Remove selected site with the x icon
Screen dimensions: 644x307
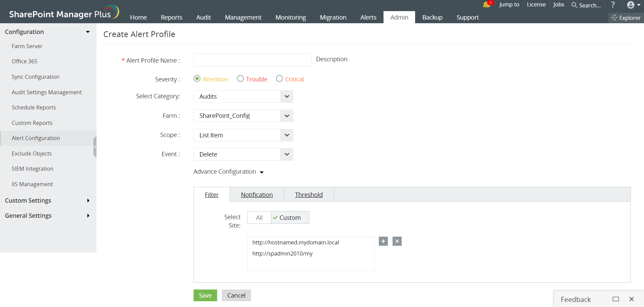pos(397,241)
